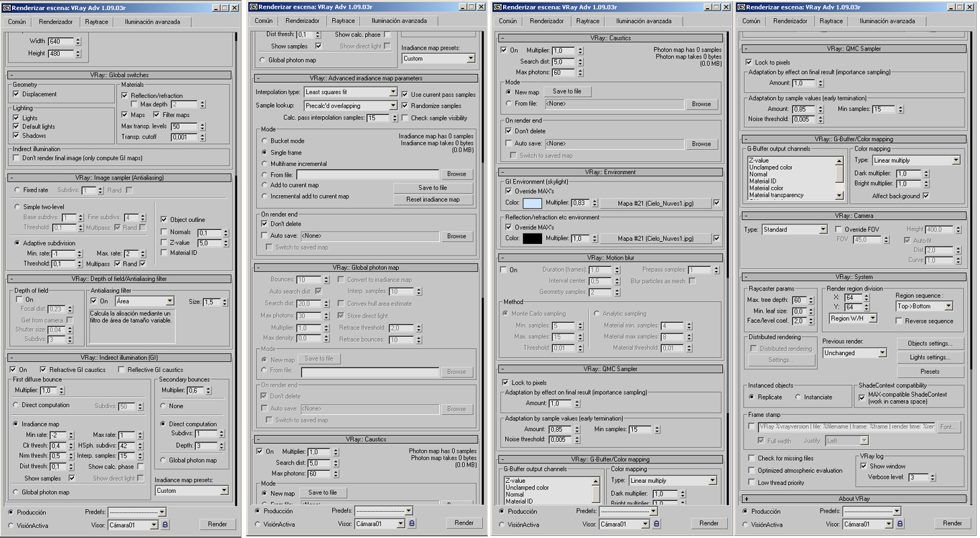Select the Replicate radio button

[752, 397]
